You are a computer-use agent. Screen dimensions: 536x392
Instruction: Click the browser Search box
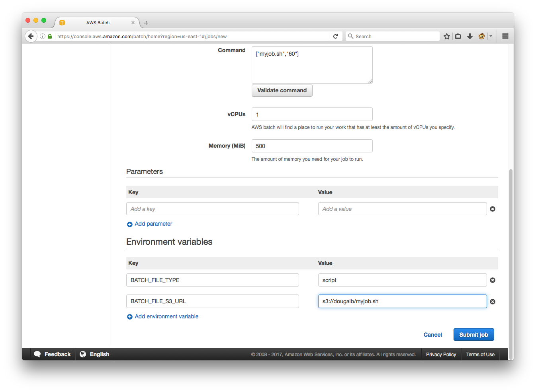tap(392, 36)
